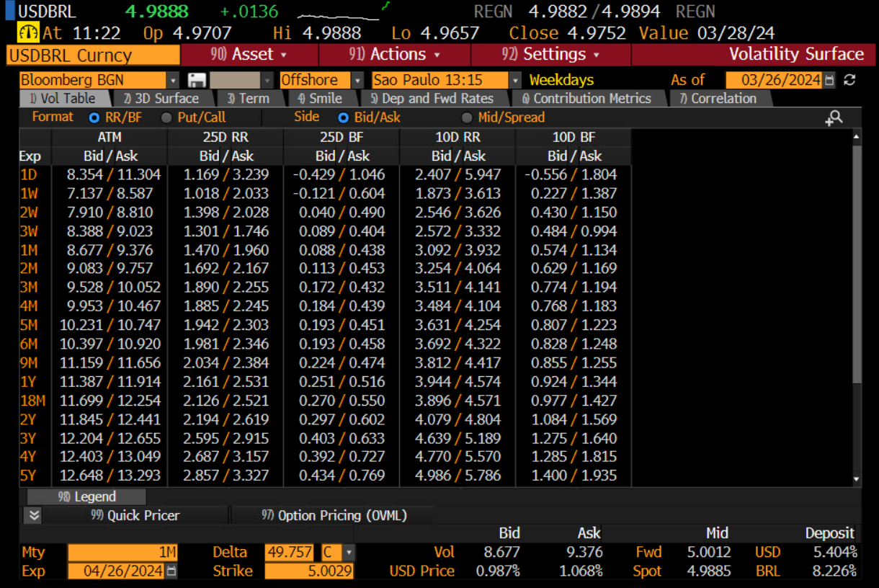Viewport: 879px width, 588px height.
Task: Click the Legend button
Action: point(86,496)
